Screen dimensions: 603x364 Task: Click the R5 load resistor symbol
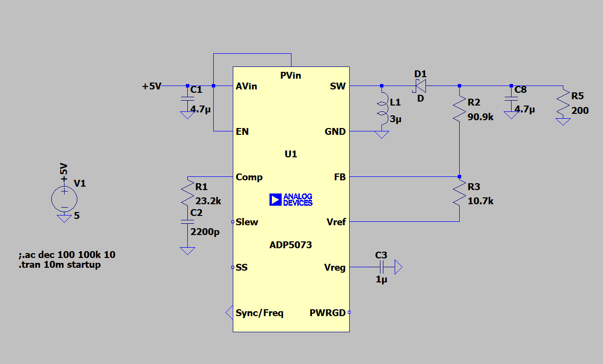563,102
